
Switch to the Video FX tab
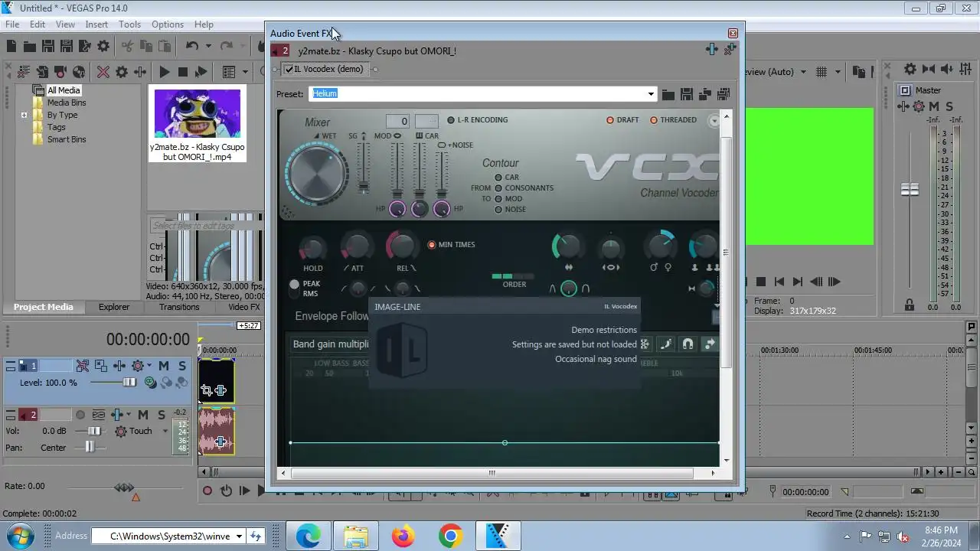coord(244,307)
